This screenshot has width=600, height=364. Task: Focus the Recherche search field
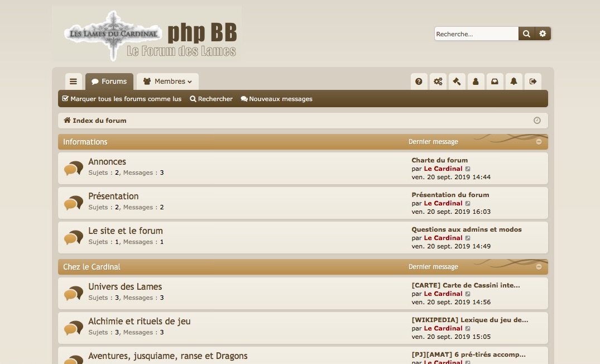click(476, 34)
